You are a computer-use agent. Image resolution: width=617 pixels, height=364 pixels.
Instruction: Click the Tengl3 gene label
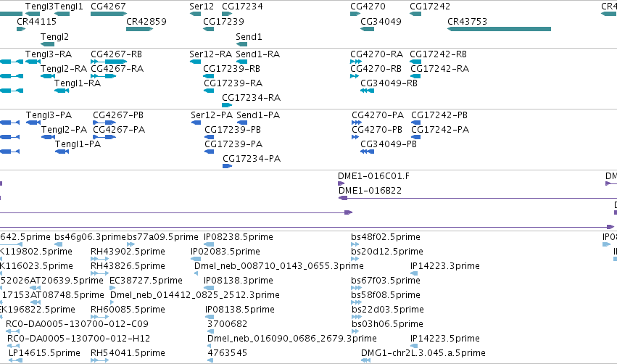[x=39, y=7]
